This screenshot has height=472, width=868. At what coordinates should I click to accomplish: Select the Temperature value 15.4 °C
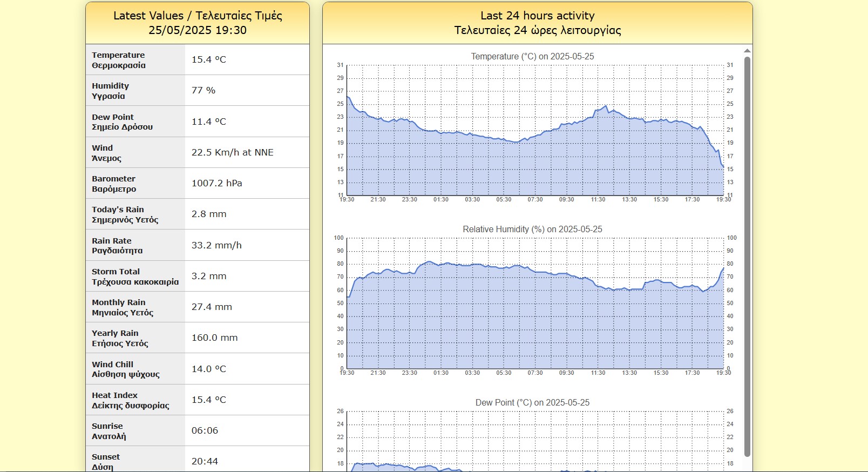tap(209, 59)
